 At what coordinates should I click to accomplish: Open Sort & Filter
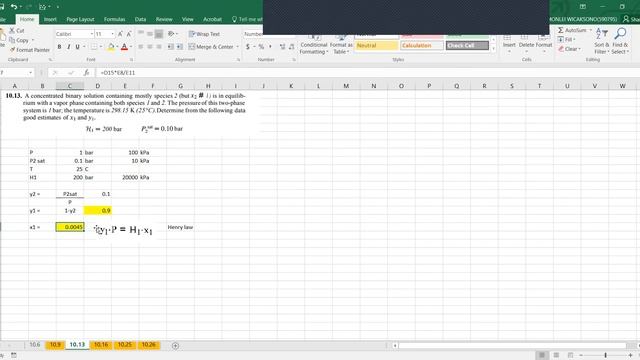coord(602,41)
